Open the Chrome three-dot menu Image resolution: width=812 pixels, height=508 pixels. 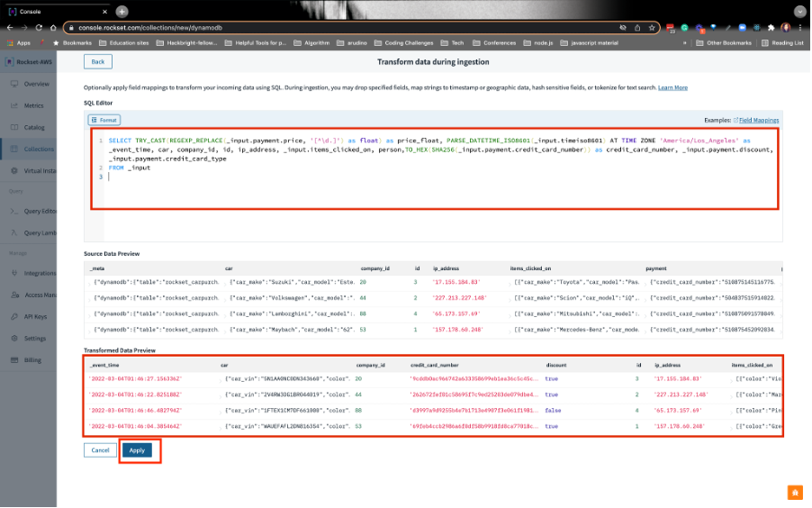[800, 28]
